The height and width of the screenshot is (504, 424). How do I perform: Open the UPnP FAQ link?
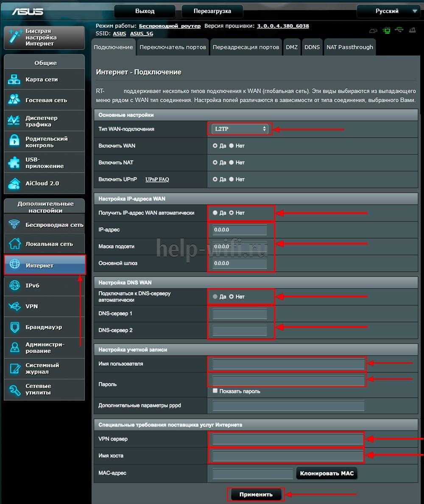point(157,180)
